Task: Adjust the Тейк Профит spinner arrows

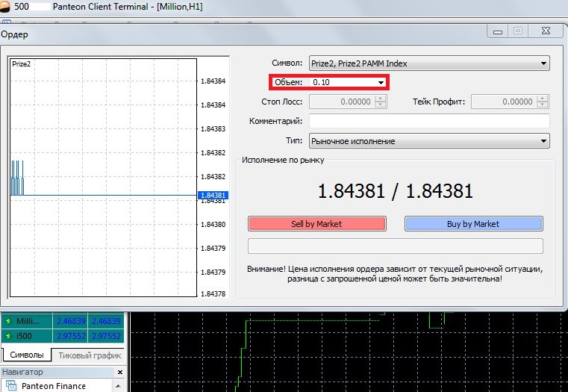Action: (544, 102)
